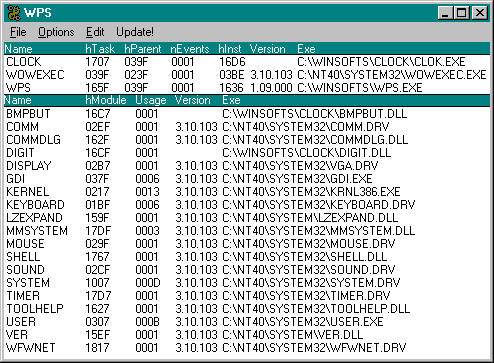Select the SYSTEM module name
Image resolution: width=494 pixels, height=363 pixels.
coord(28,283)
